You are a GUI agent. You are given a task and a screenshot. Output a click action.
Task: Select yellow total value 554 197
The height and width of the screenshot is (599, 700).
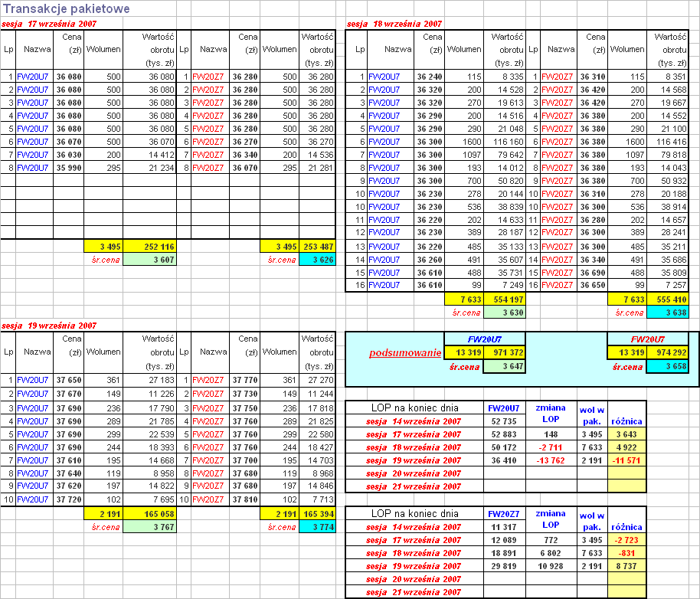point(505,299)
